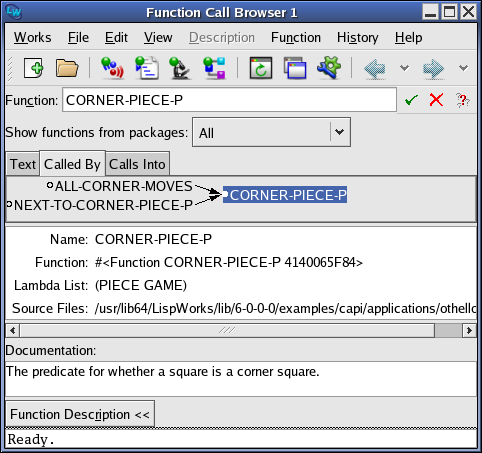Click the Class browser toolbar icon

[215, 68]
